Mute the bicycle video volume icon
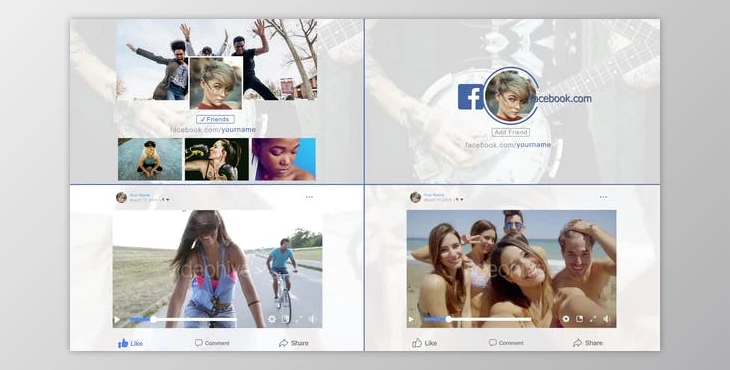The height and width of the screenshot is (370, 730). [312, 319]
